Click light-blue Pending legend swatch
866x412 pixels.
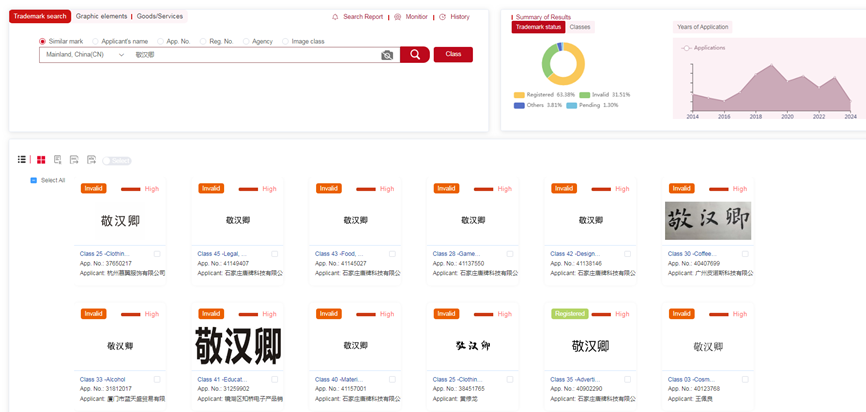[572, 105]
